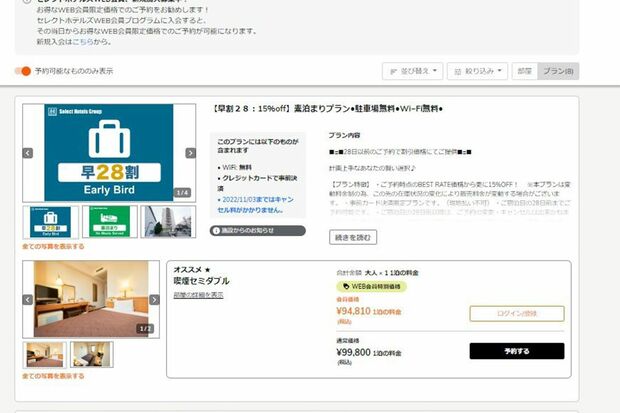Open the 並び替え sort dropdown

pyautogui.click(x=412, y=71)
